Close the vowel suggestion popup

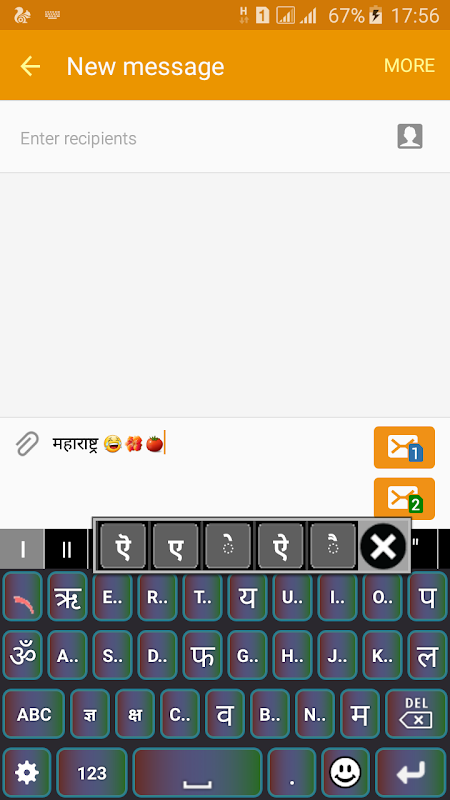pos(383,546)
